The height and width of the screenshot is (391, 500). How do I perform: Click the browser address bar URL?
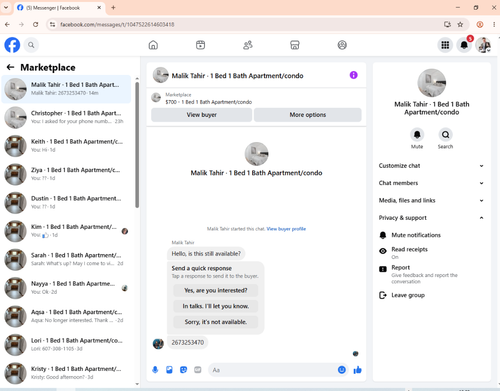click(117, 24)
